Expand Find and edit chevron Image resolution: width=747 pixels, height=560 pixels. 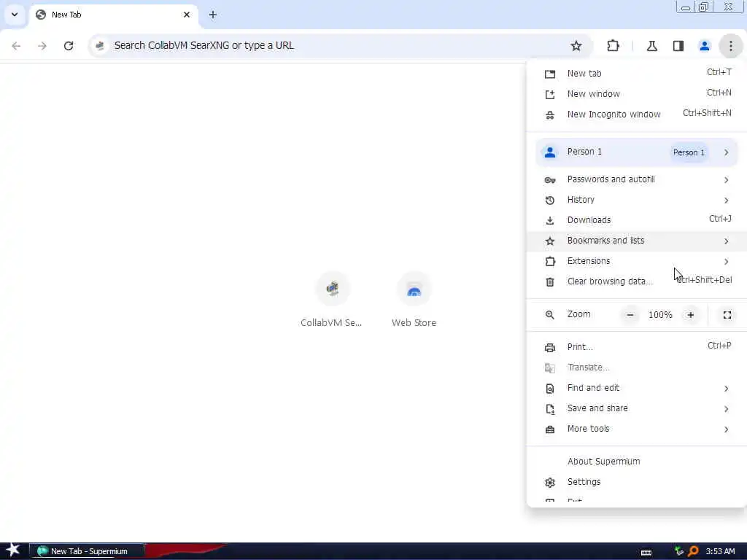point(726,389)
